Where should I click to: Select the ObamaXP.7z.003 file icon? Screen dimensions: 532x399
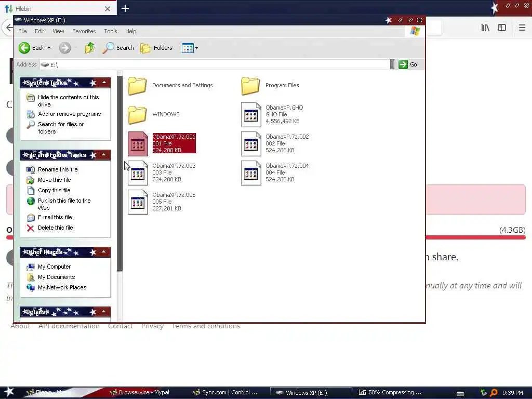point(138,173)
